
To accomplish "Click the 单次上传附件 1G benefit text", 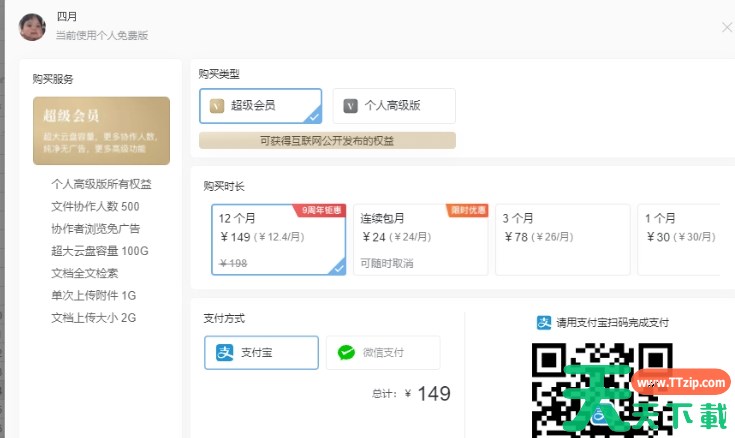I will tap(94, 295).
